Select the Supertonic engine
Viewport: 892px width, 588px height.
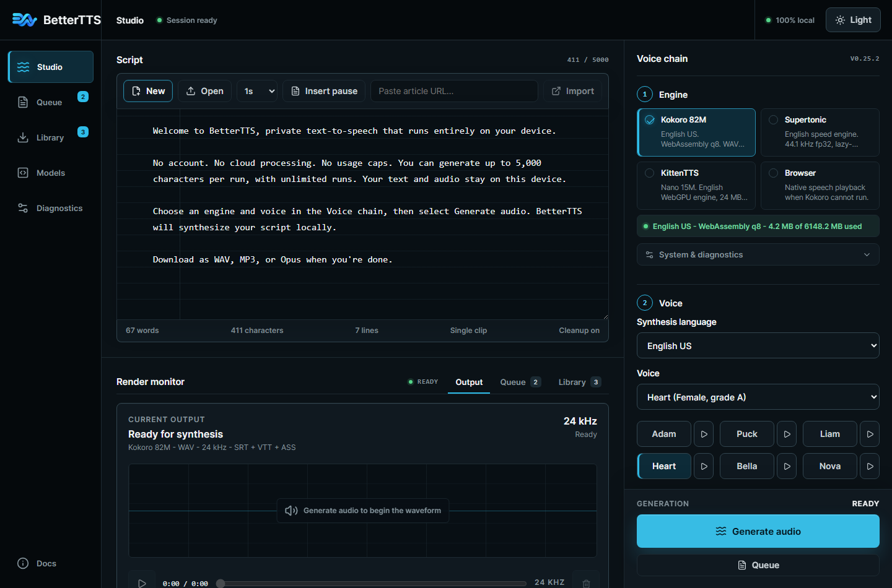click(x=820, y=132)
